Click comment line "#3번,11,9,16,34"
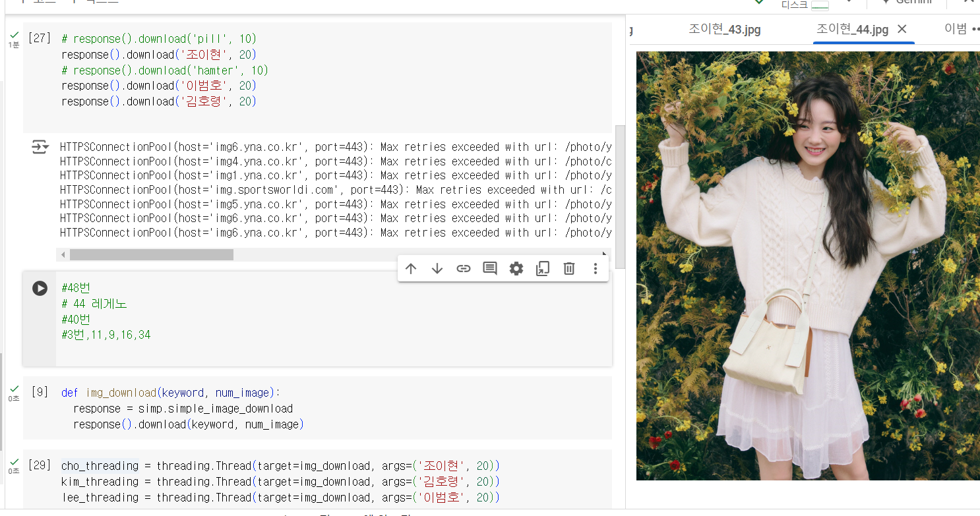The width and height of the screenshot is (980, 516). pyautogui.click(x=106, y=335)
